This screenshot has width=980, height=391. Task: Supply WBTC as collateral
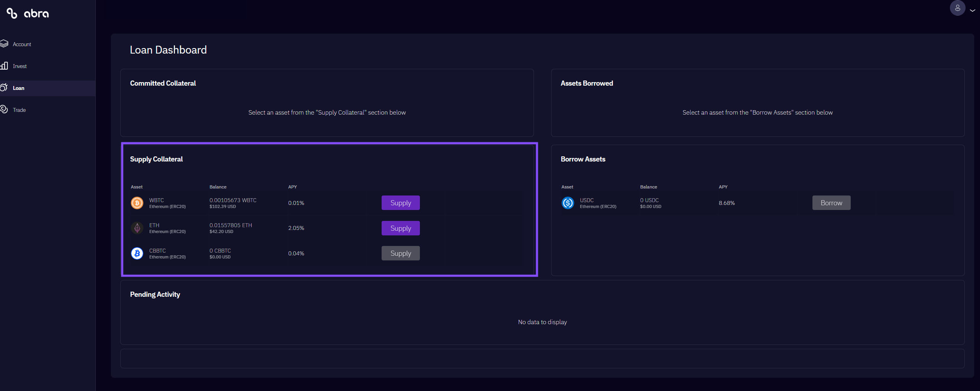coord(401,203)
